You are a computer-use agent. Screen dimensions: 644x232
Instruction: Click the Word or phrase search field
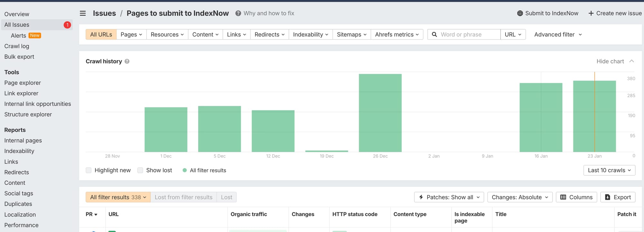click(x=469, y=34)
